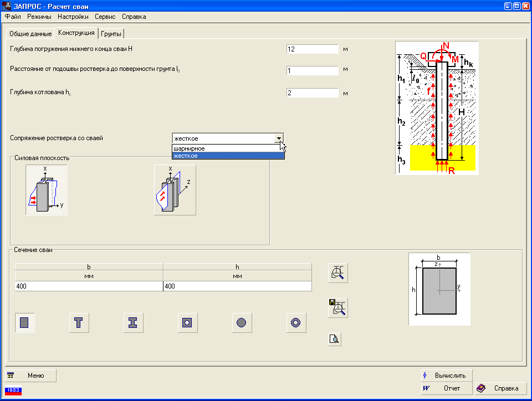532x401 pixels.
Task: Click the Отчет button
Action: (x=447, y=388)
